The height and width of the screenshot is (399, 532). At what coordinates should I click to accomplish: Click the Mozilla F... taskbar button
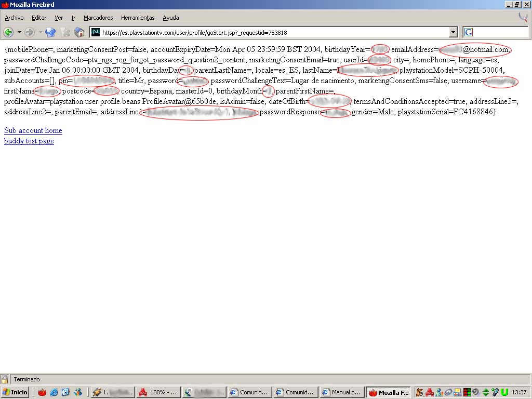[388, 393]
